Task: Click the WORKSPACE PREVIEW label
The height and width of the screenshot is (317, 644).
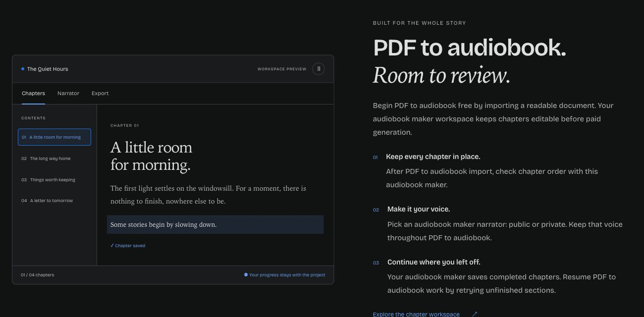Action: 282,69
